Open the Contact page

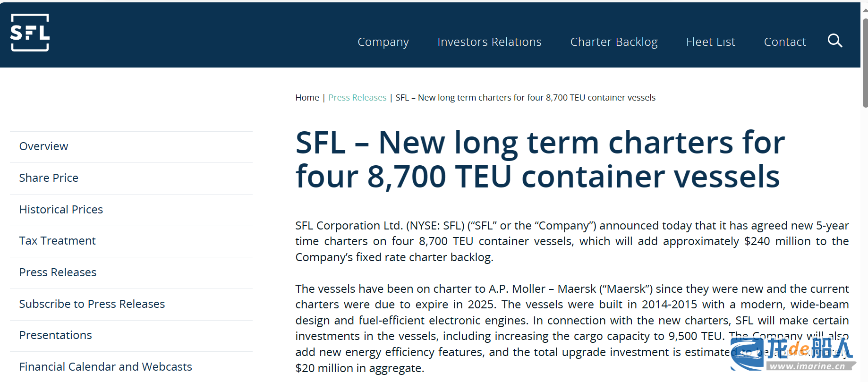[x=785, y=42]
